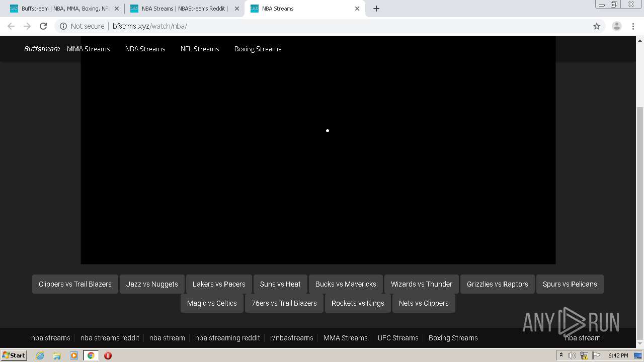This screenshot has height=362, width=644.
Task: Switch to NBA Streams | NBAStreams Reddit tab
Action: point(184,9)
